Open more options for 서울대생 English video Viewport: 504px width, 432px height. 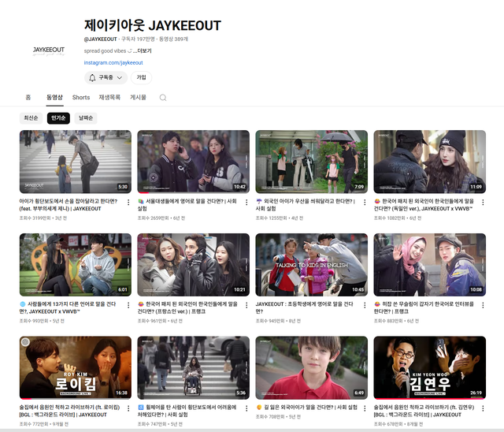[246, 202]
